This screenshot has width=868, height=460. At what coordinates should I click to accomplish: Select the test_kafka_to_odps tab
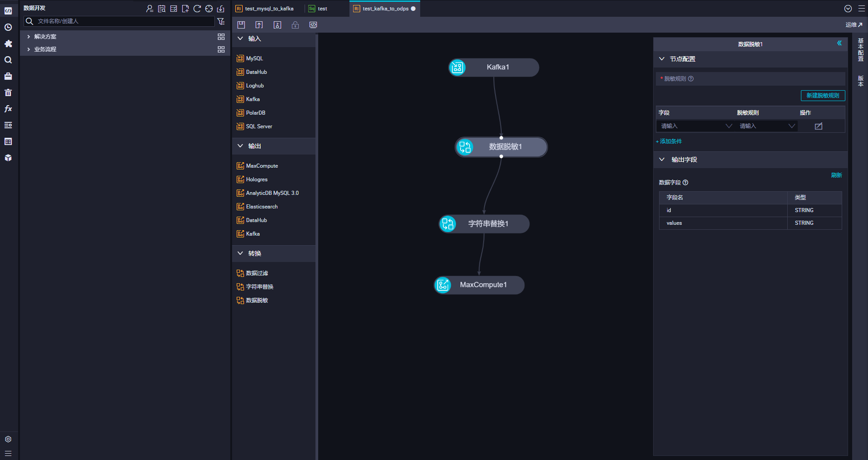[x=385, y=9]
